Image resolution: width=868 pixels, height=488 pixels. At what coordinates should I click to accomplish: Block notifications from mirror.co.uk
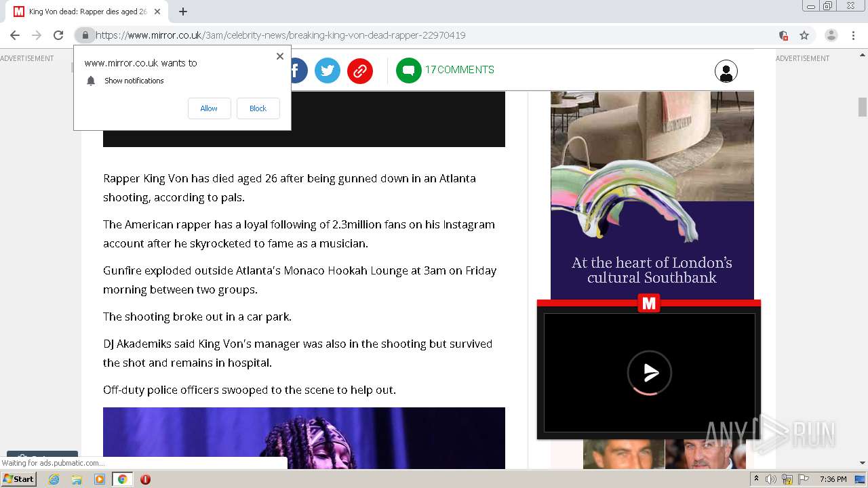pos(258,108)
